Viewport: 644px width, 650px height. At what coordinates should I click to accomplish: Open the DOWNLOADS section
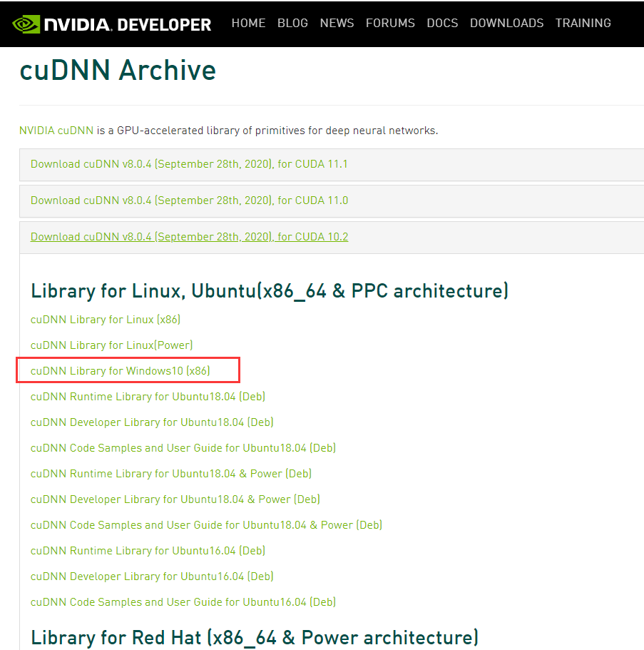[x=506, y=23]
